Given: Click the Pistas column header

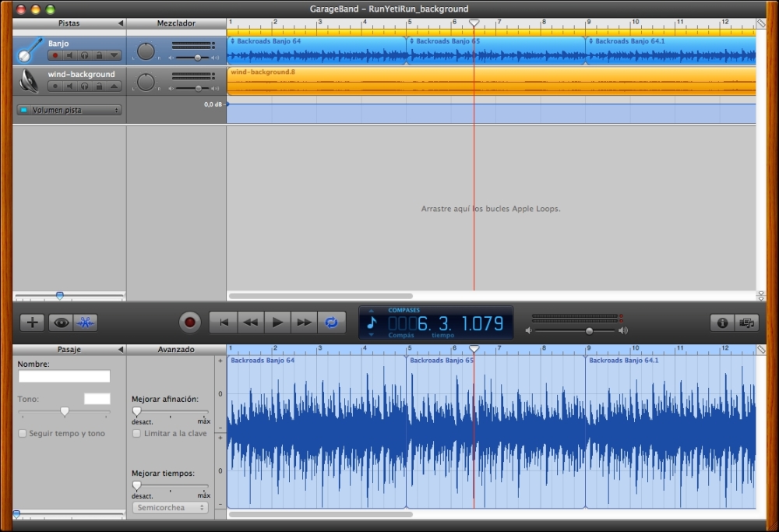Looking at the screenshot, I should pyautogui.click(x=69, y=23).
